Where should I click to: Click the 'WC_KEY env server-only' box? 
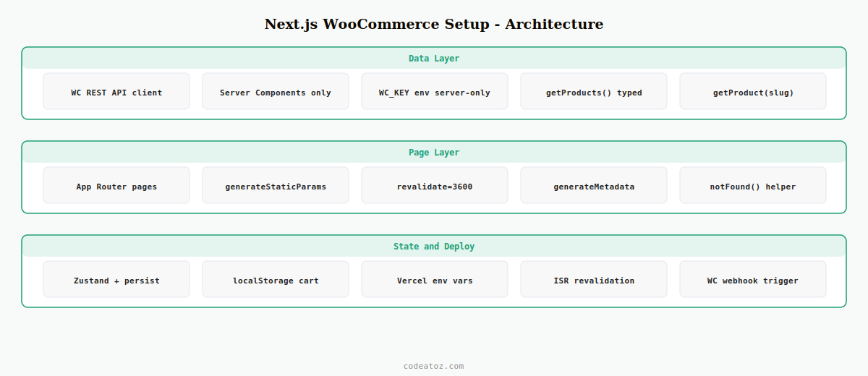click(x=435, y=91)
